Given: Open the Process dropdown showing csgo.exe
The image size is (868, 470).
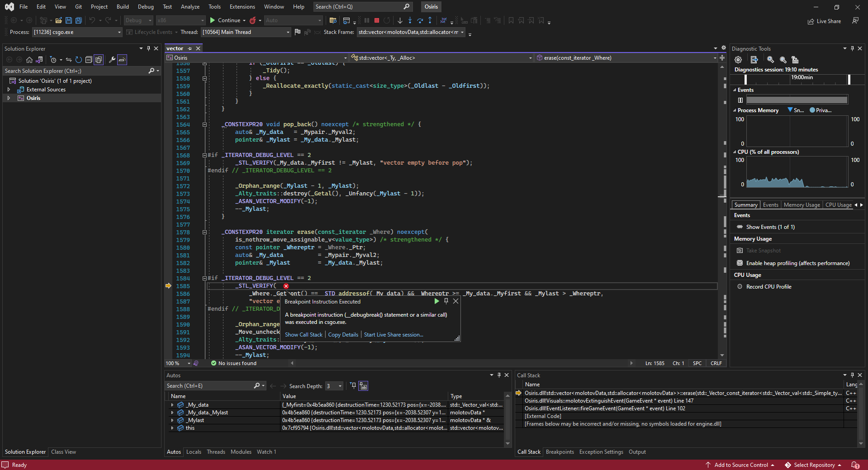Looking at the screenshot, I should (77, 32).
